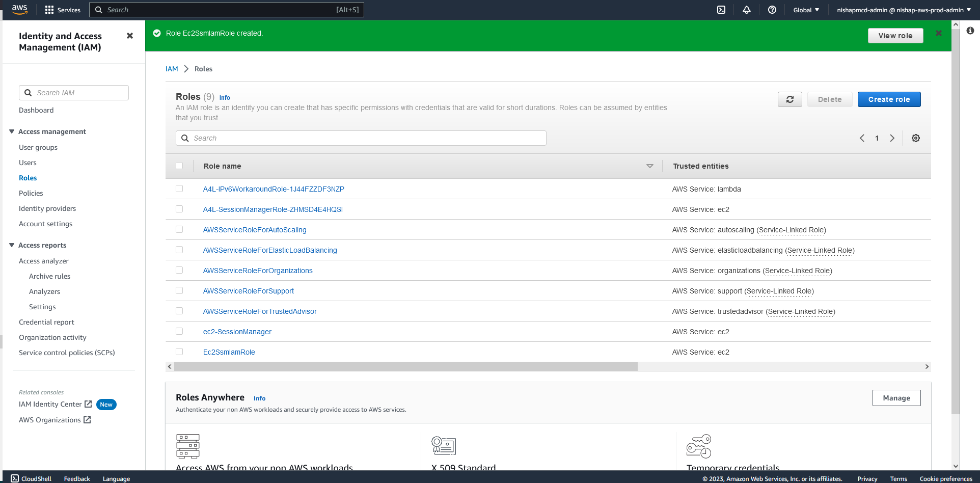Open the info panel icon at right

[x=970, y=31]
